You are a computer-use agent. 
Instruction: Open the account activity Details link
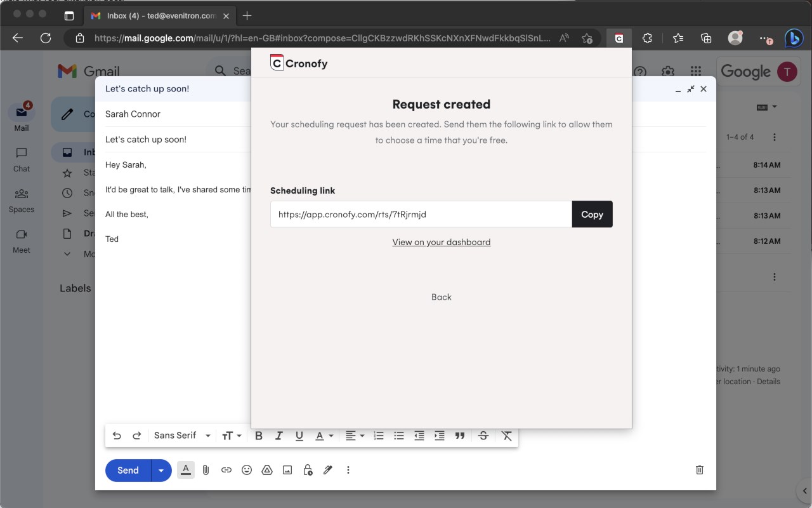pos(768,382)
